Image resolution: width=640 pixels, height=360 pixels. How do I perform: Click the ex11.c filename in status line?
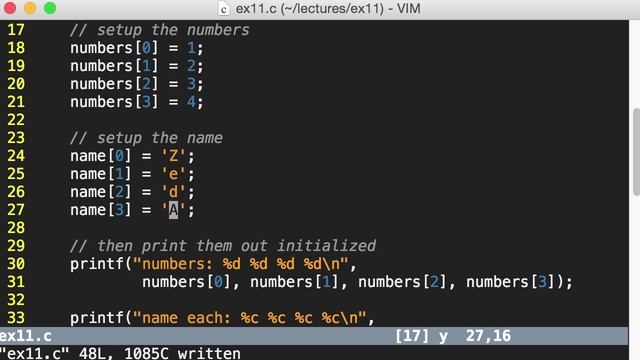25,336
